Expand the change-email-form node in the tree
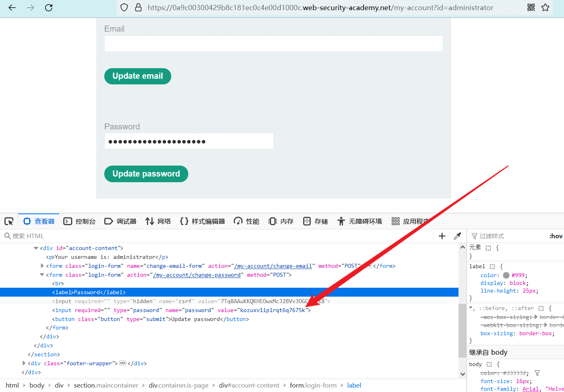564x392 pixels. pos(42,266)
